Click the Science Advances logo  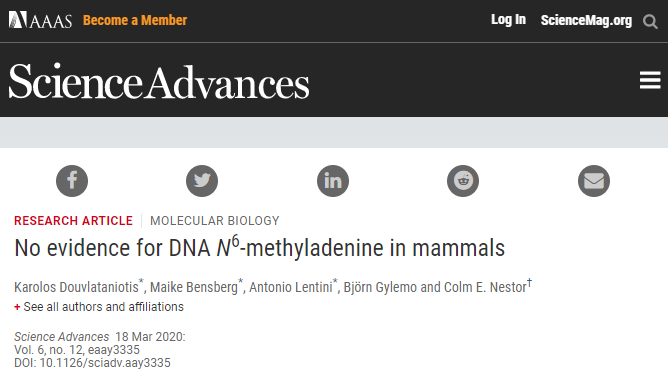coord(159,81)
